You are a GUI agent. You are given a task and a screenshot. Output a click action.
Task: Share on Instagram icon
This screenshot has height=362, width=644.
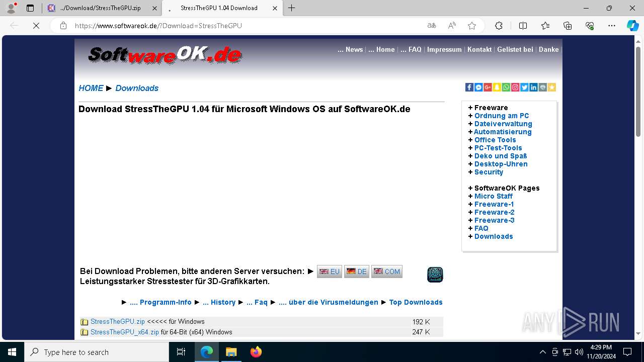pos(515,87)
